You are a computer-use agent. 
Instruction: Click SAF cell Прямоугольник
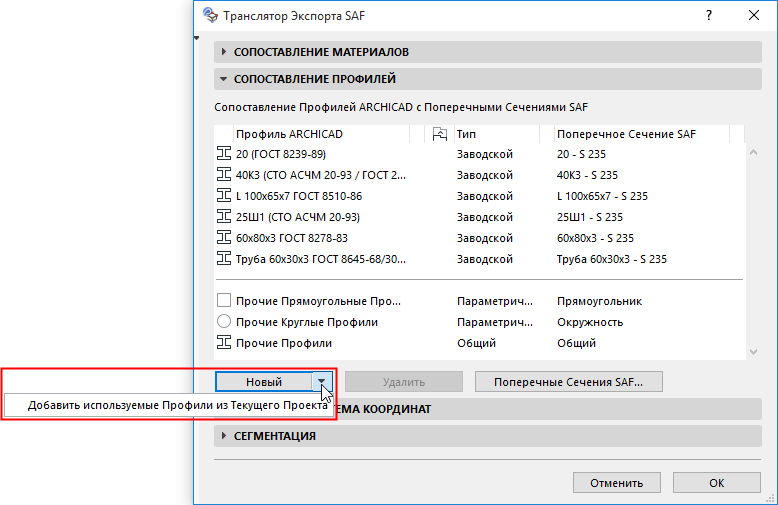pos(599,301)
